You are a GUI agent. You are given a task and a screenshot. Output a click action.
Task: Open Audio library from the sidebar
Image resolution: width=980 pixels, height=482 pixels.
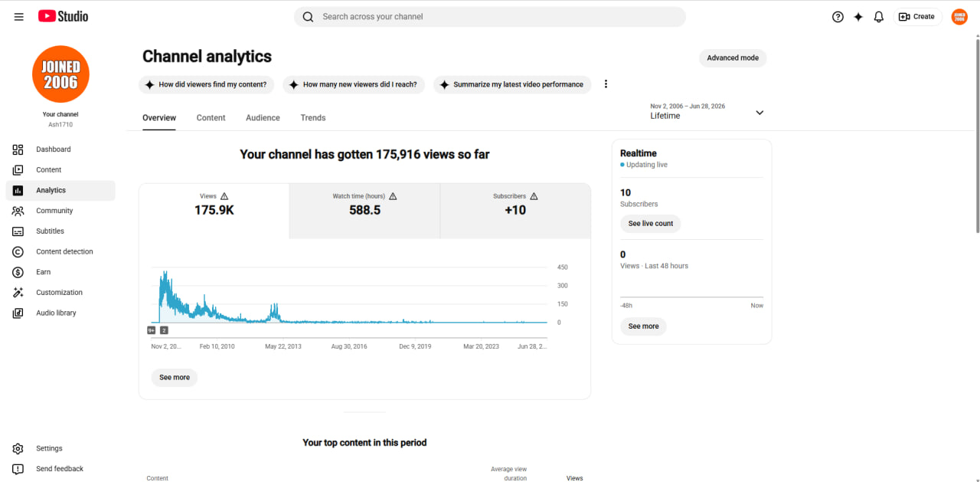pos(60,313)
